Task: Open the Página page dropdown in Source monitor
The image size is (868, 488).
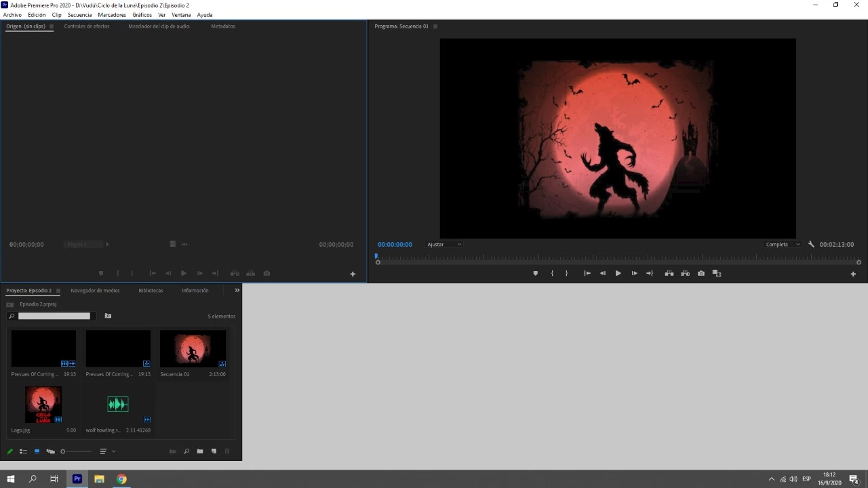Action: tap(84, 244)
